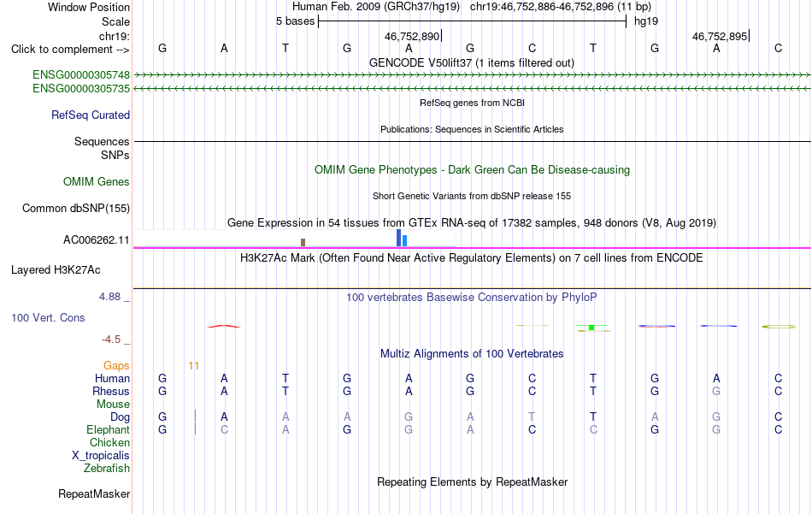This screenshot has height=514, width=812.
Task: Select the Chicken alignment row label
Action: (109, 442)
